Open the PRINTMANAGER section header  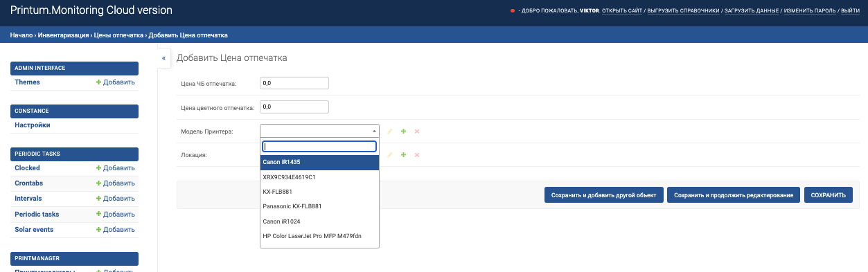click(75, 259)
